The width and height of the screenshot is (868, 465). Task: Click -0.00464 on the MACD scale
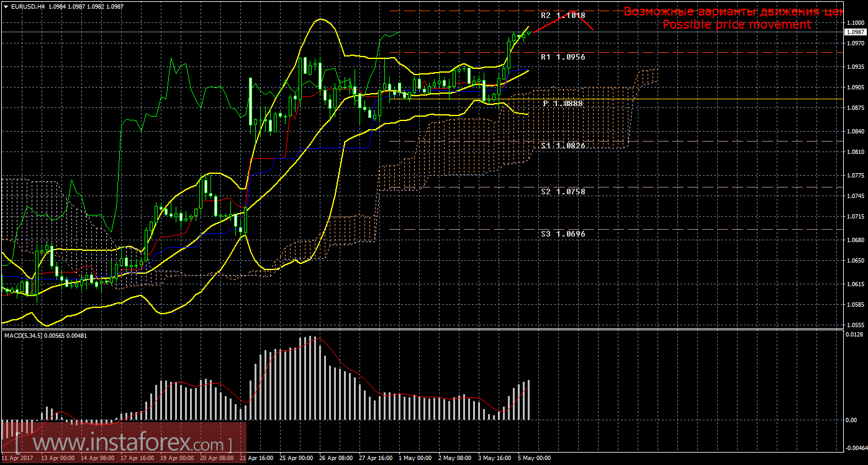click(x=856, y=448)
